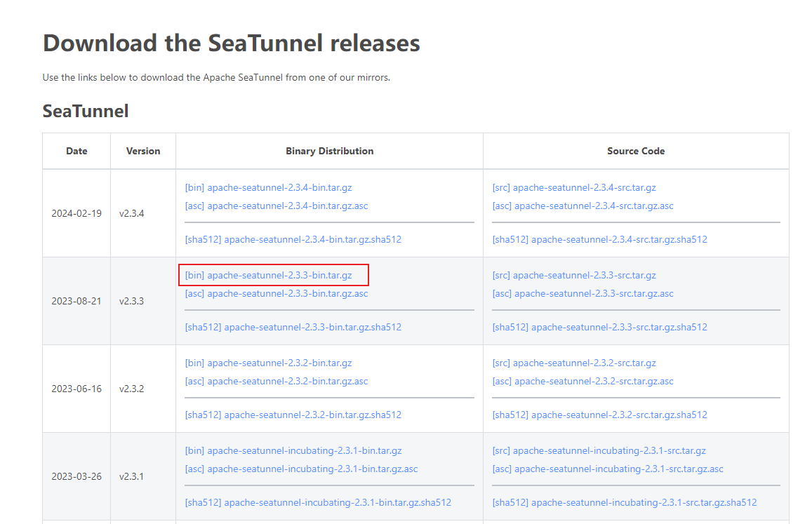
Task: Open the 2.3.4 binary asc signature link
Action: [275, 206]
